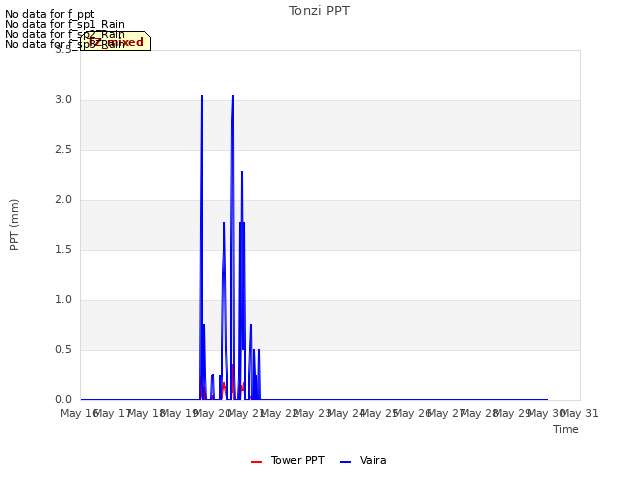
Task: Click the May 22 x-axis tick label
Action: click(x=280, y=413)
